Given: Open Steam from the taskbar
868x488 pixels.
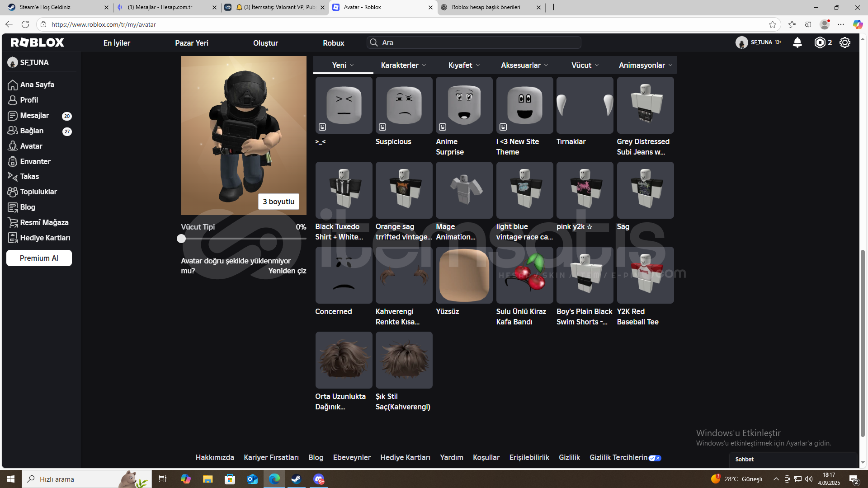Looking at the screenshot, I should 297,479.
